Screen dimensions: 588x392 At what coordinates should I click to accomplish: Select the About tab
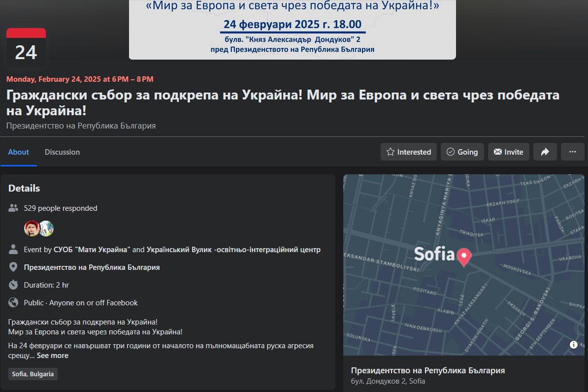18,152
